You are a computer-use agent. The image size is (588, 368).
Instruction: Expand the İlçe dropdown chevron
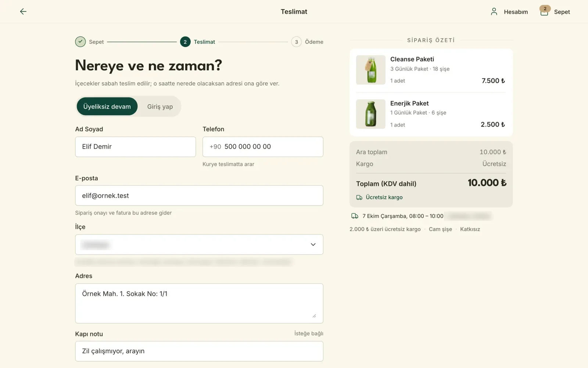click(313, 245)
